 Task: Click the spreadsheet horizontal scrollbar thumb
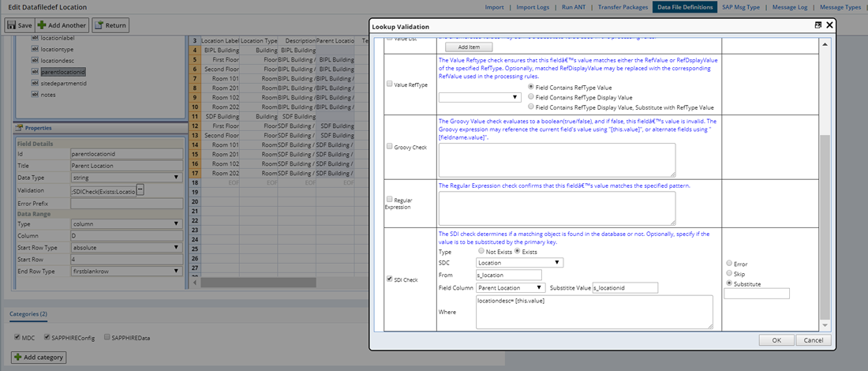coord(259,283)
